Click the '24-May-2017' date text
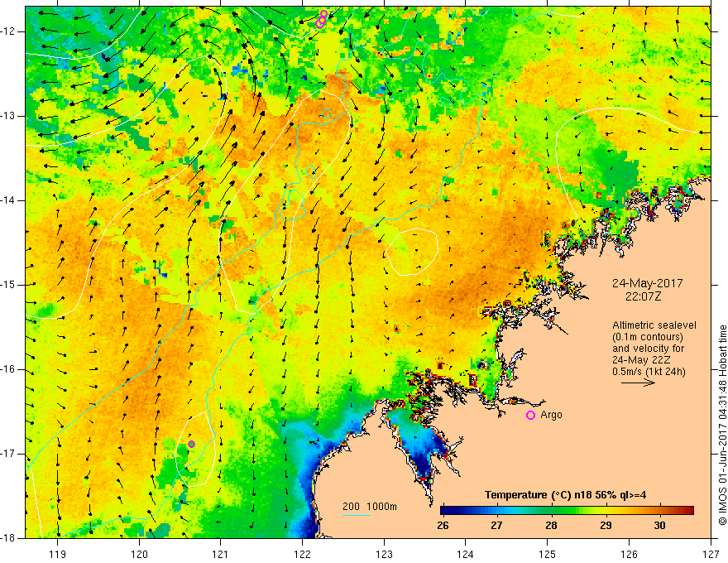 point(647,283)
